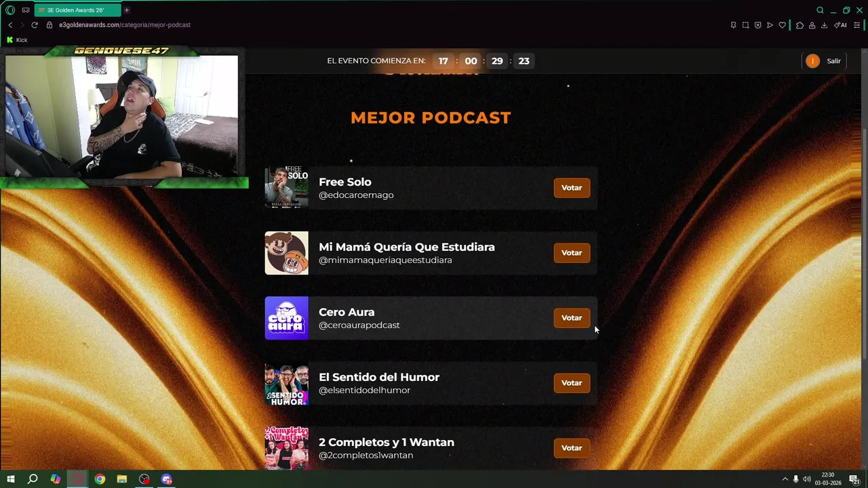Viewport: 868px width, 488px height.
Task: Open the easy setup sliders icon
Action: tap(856, 25)
